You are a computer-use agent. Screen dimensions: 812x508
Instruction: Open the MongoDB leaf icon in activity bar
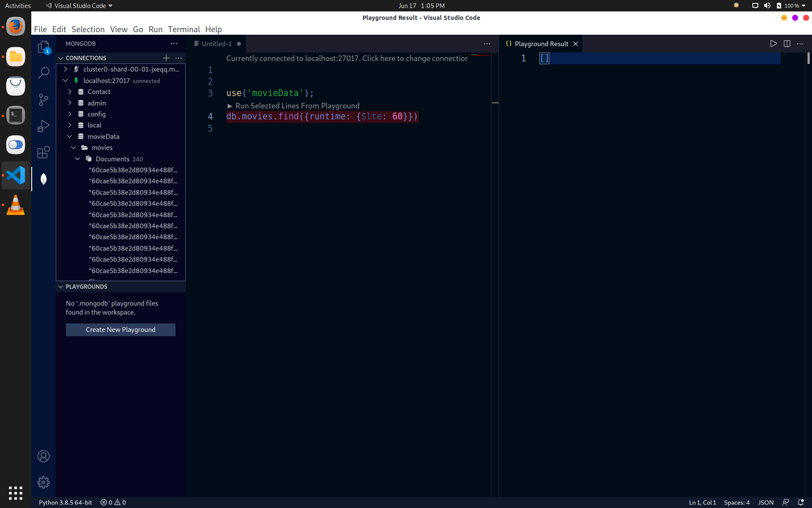44,179
